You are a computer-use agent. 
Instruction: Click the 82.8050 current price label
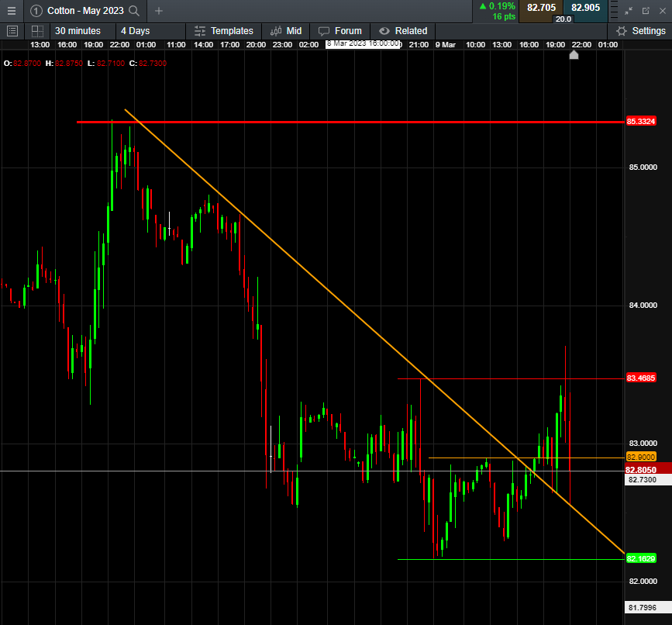tap(647, 469)
